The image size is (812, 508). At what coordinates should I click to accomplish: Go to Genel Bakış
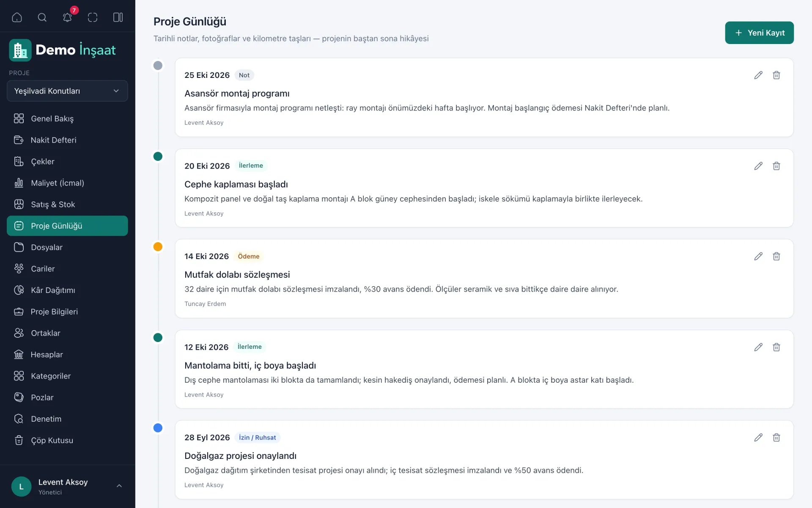(67, 119)
